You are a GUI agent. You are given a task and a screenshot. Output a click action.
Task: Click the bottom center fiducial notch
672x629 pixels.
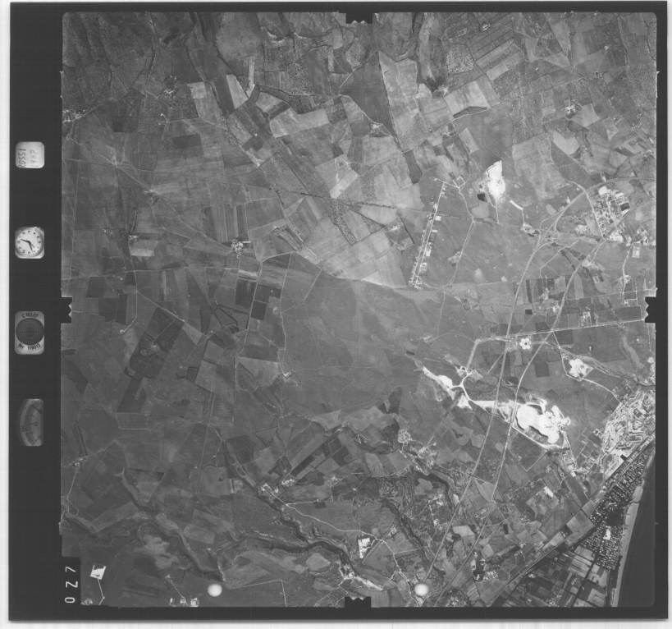pyautogui.click(x=359, y=604)
